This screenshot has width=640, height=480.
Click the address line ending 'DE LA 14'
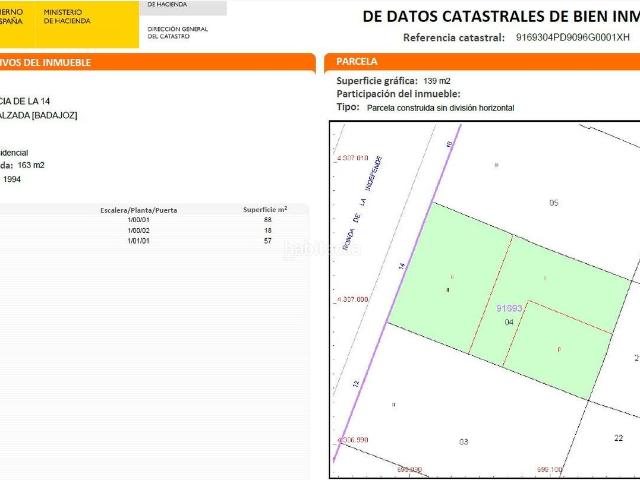click(24, 101)
